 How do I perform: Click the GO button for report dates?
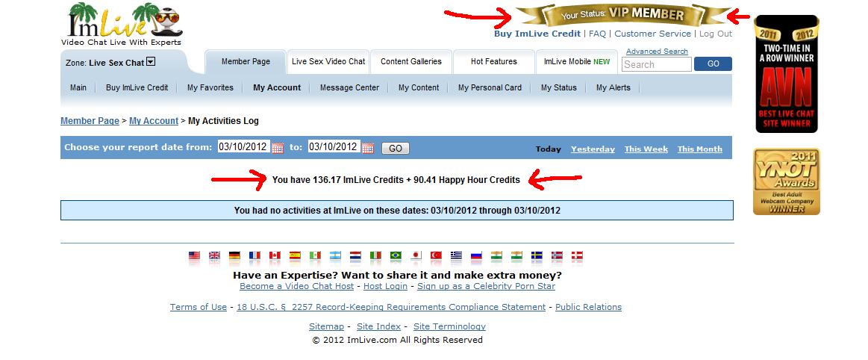tap(396, 149)
